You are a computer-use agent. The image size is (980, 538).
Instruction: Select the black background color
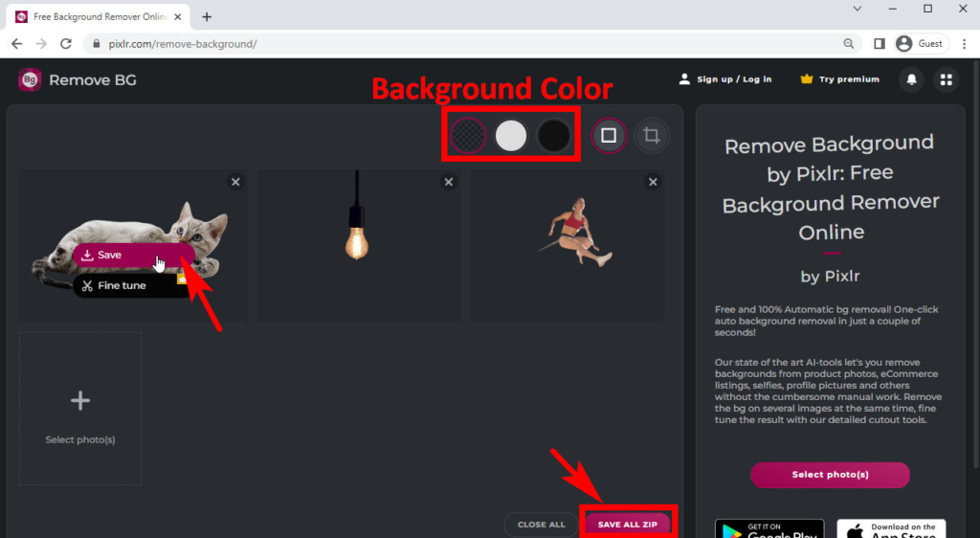pos(554,136)
